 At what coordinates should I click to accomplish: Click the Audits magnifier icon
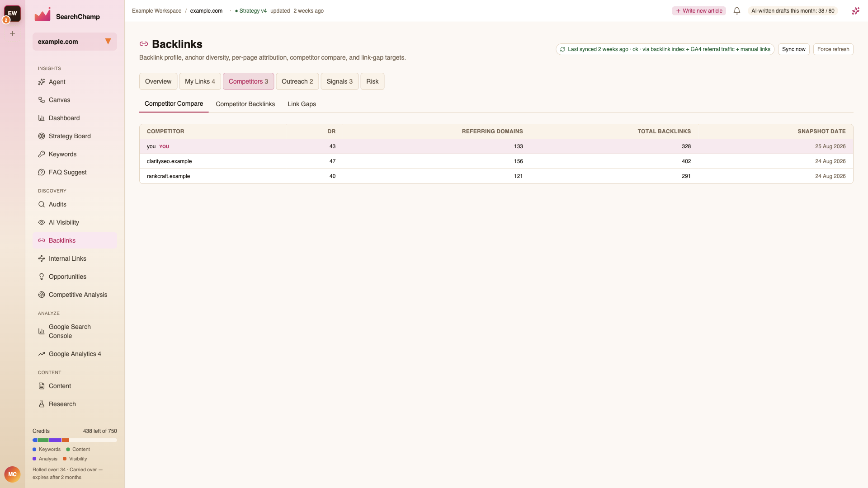[42, 204]
